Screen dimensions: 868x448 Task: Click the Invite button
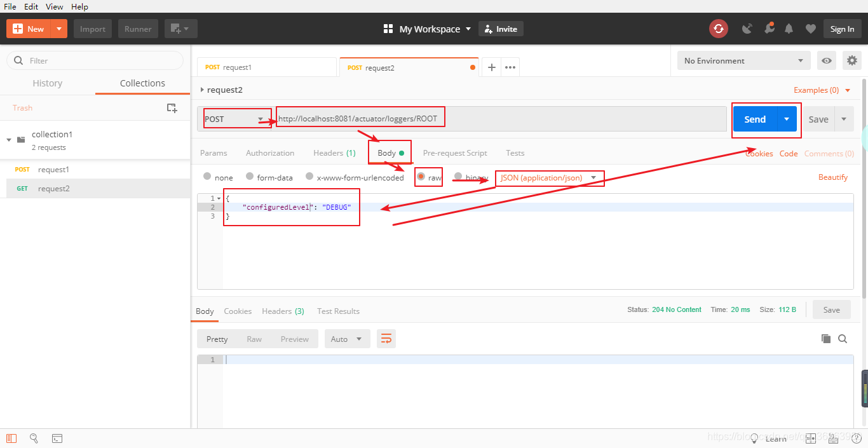tap(501, 29)
